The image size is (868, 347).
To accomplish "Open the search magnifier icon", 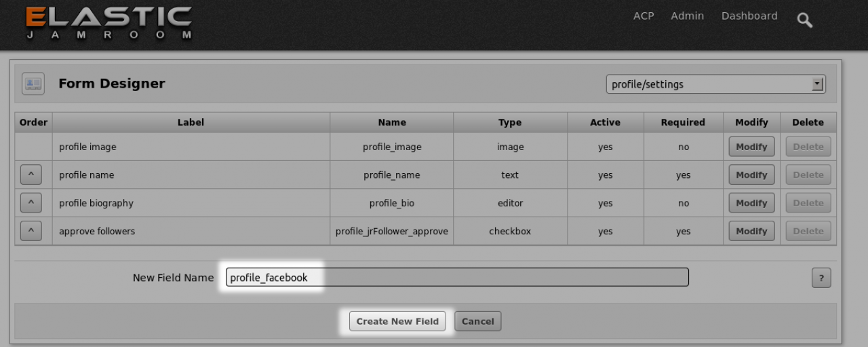I will 805,20.
